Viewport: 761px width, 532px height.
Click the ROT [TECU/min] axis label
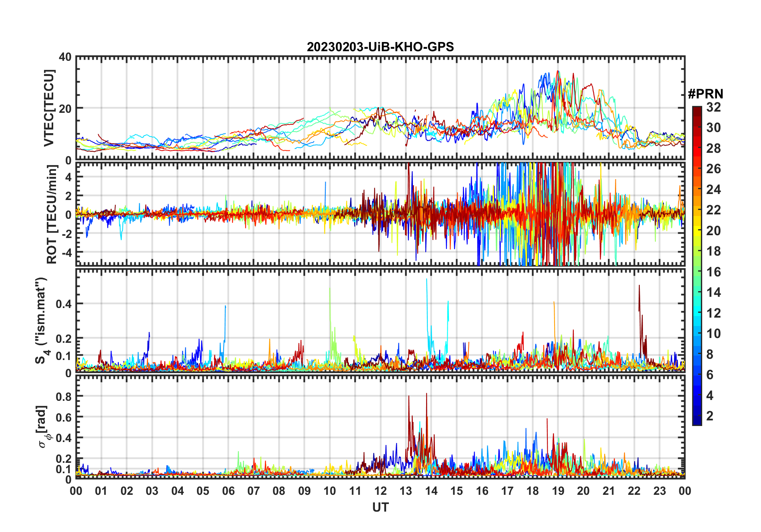(x=52, y=214)
